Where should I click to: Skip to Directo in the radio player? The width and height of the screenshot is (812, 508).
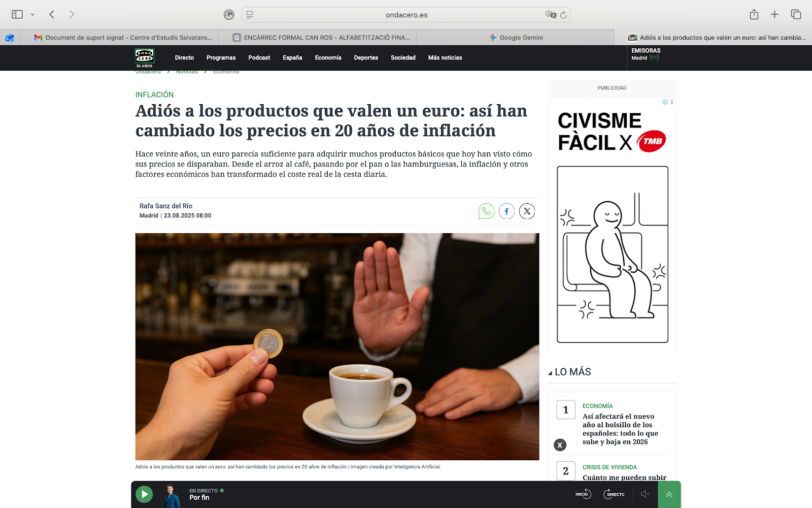coord(614,494)
